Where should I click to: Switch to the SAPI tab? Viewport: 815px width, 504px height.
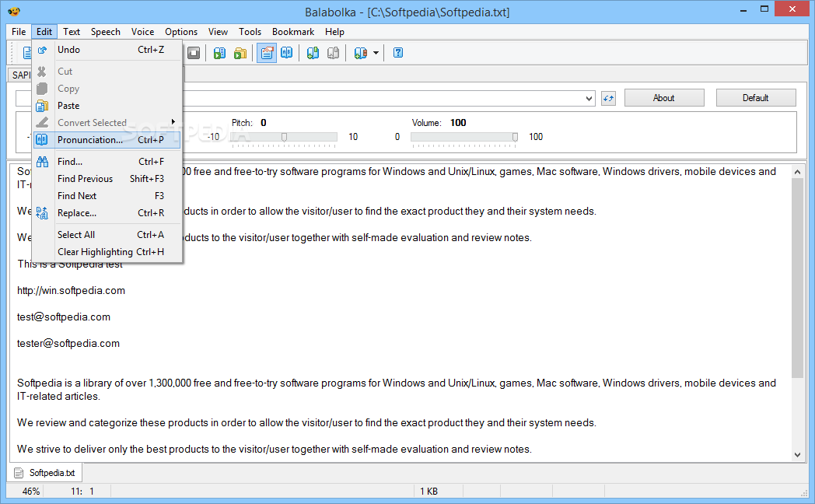(19, 75)
